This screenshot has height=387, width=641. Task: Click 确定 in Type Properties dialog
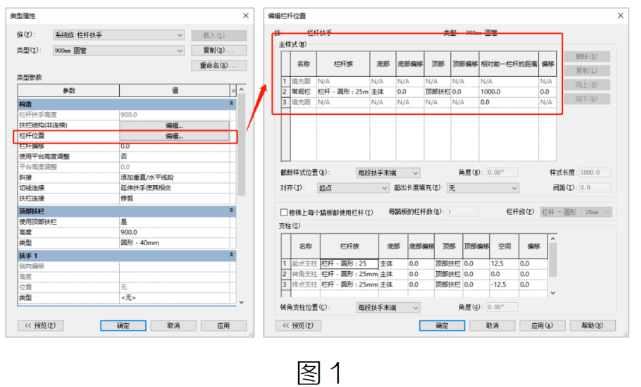[x=123, y=325]
